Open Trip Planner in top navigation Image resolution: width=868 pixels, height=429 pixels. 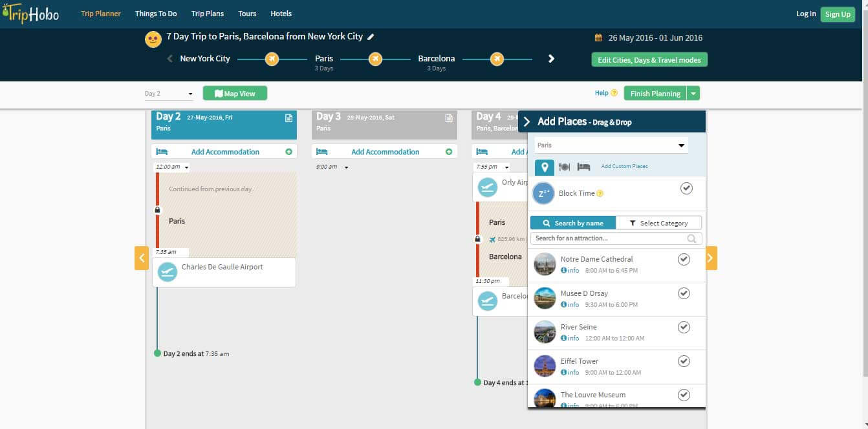pos(101,14)
